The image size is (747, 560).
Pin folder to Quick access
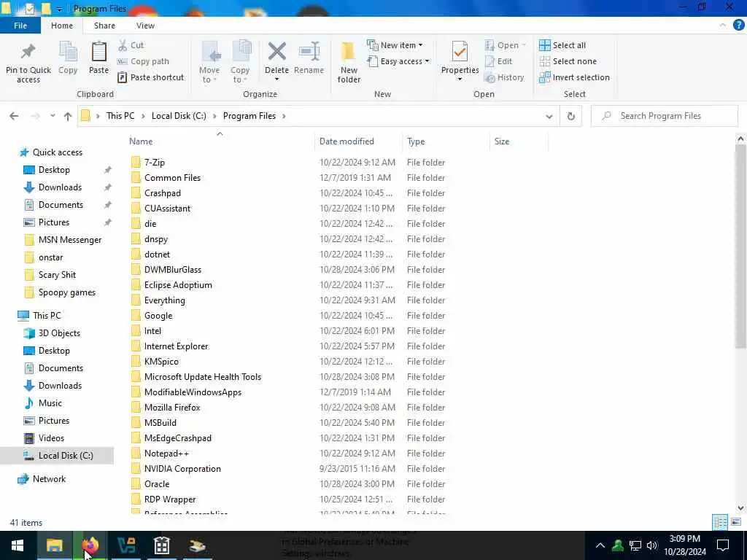pyautogui.click(x=28, y=63)
